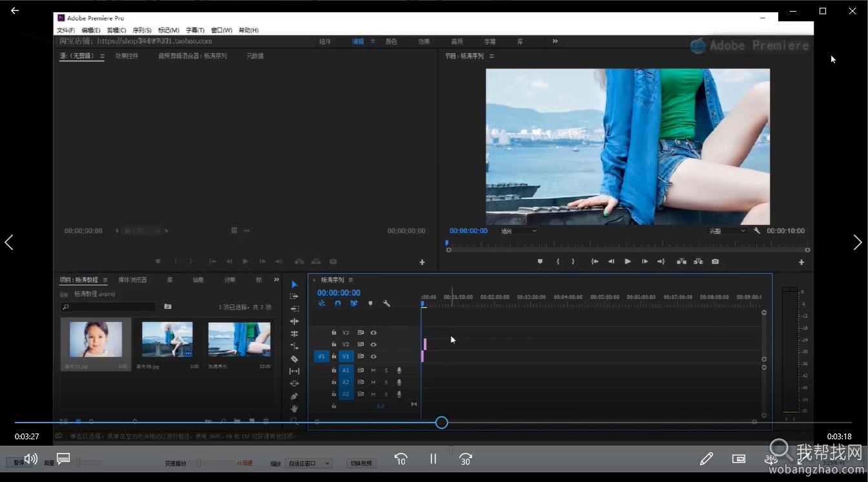Viewport: 868px width, 482px height.
Task: Click the project bin search field
Action: pyautogui.click(x=108, y=307)
